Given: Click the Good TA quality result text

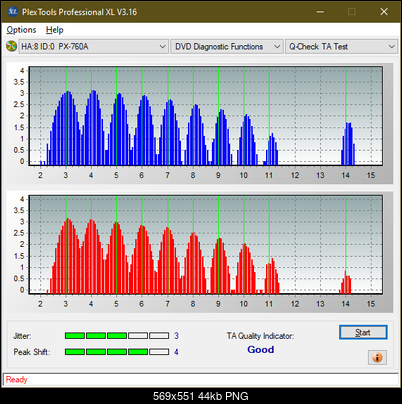Looking at the screenshot, I should coord(261,349).
